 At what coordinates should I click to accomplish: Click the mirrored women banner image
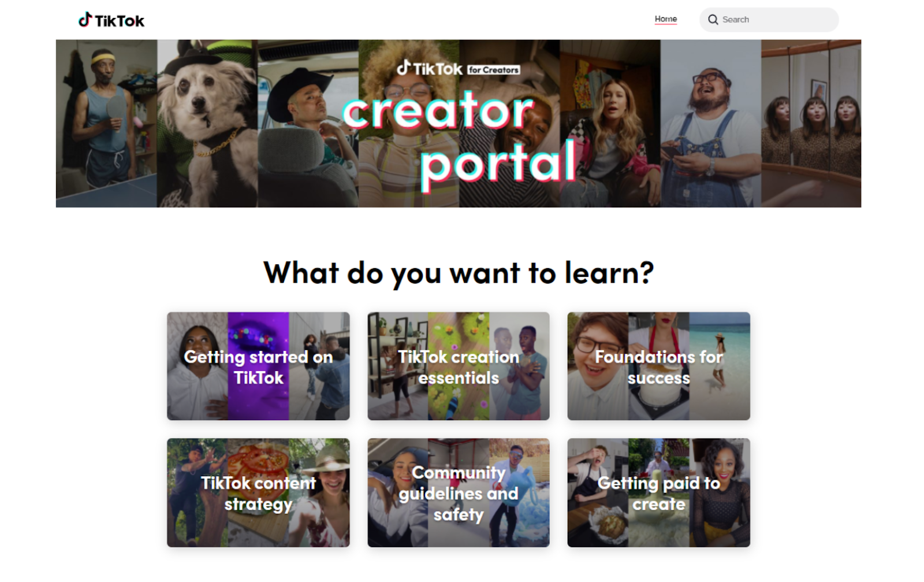(811, 124)
